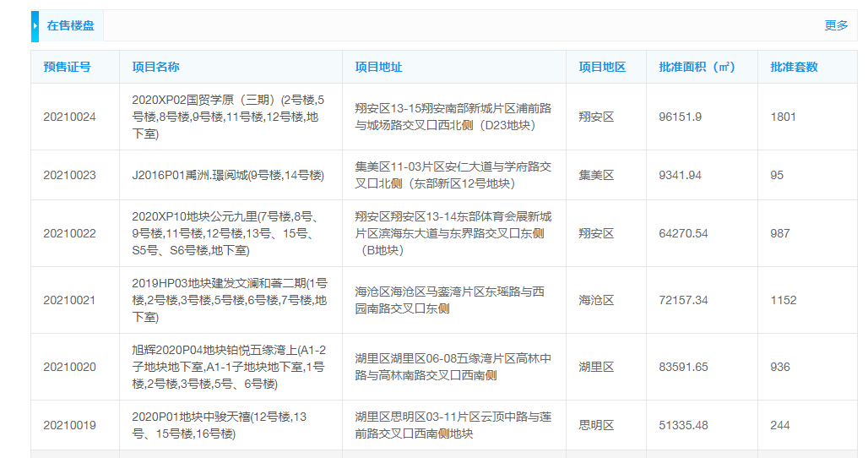Click approved area 9341.94

(x=681, y=175)
